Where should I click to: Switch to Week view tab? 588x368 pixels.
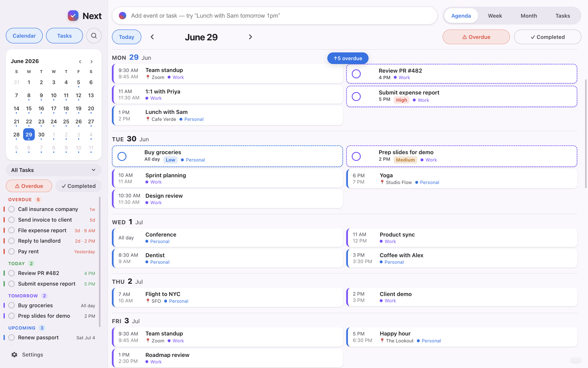click(495, 16)
